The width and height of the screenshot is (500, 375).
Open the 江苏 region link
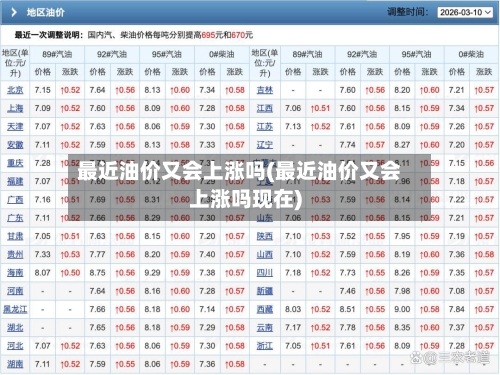265,127
